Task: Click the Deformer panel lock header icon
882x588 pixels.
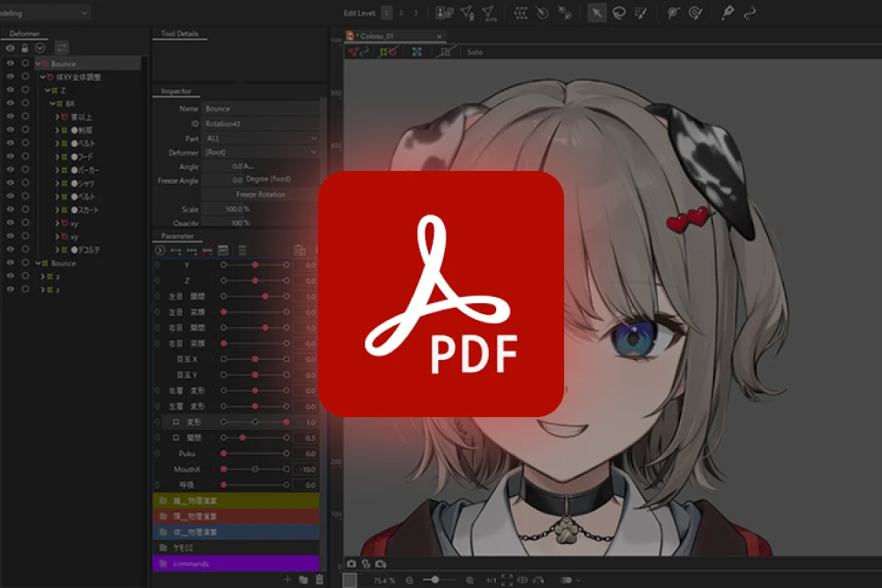Action: click(x=25, y=49)
